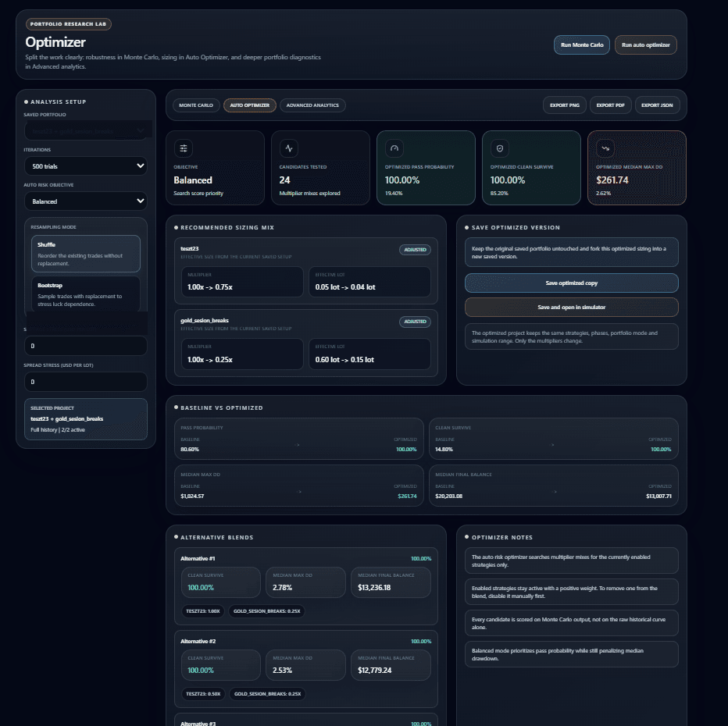The image size is (728, 726).
Task: Click the shield-check icon on Optimized Clean Survive card
Action: [x=499, y=148]
